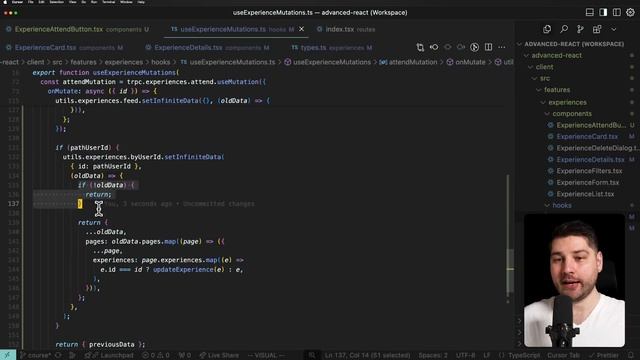640x360 pixels.
Task: Split the editor to the right
Action: point(488,47)
